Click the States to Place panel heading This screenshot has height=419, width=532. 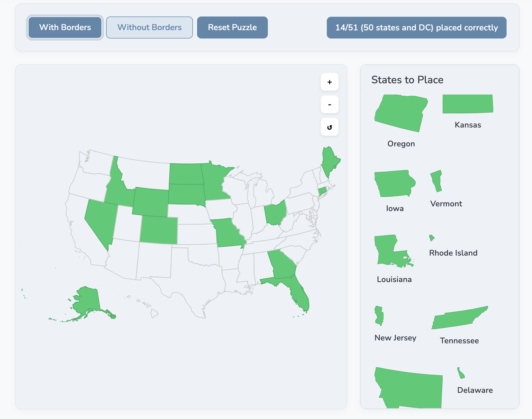pyautogui.click(x=407, y=80)
